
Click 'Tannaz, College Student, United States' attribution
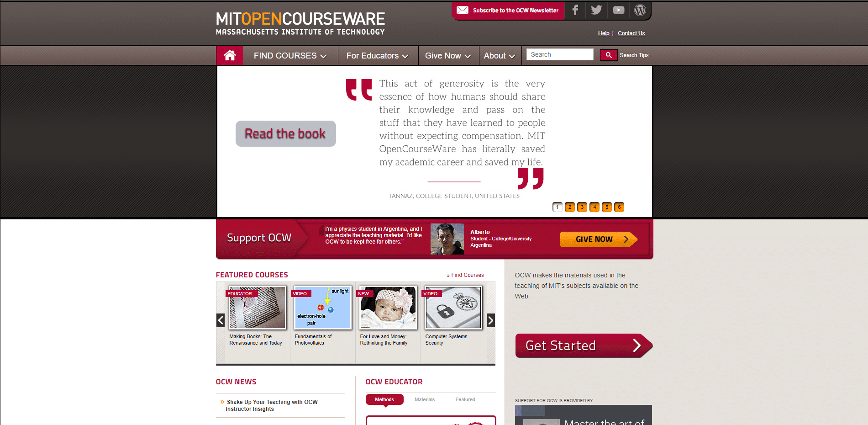click(x=454, y=196)
